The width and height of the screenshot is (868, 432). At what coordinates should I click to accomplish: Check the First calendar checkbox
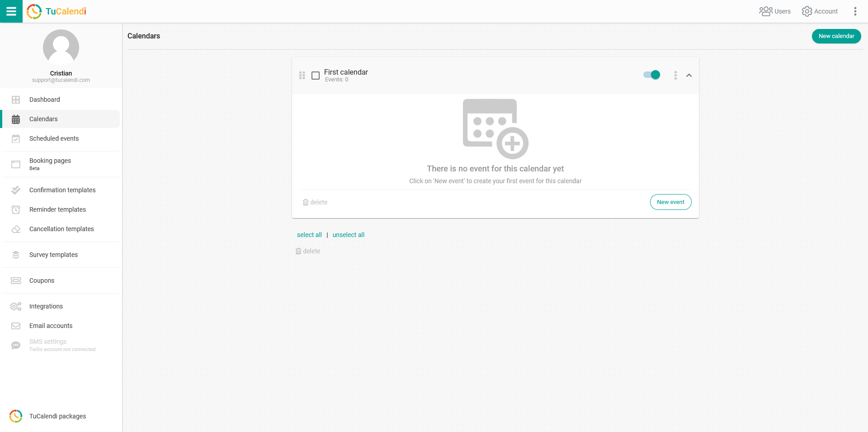(316, 76)
